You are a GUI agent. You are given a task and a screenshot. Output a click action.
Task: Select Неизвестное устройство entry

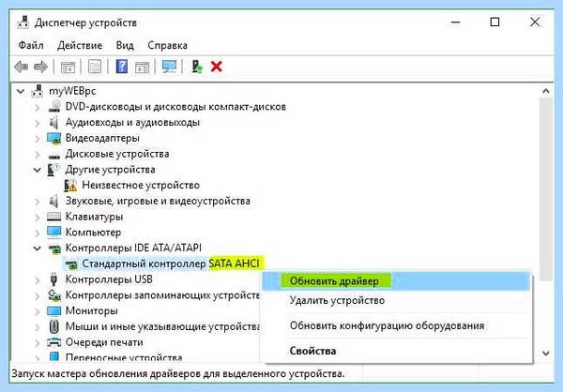coord(141,186)
